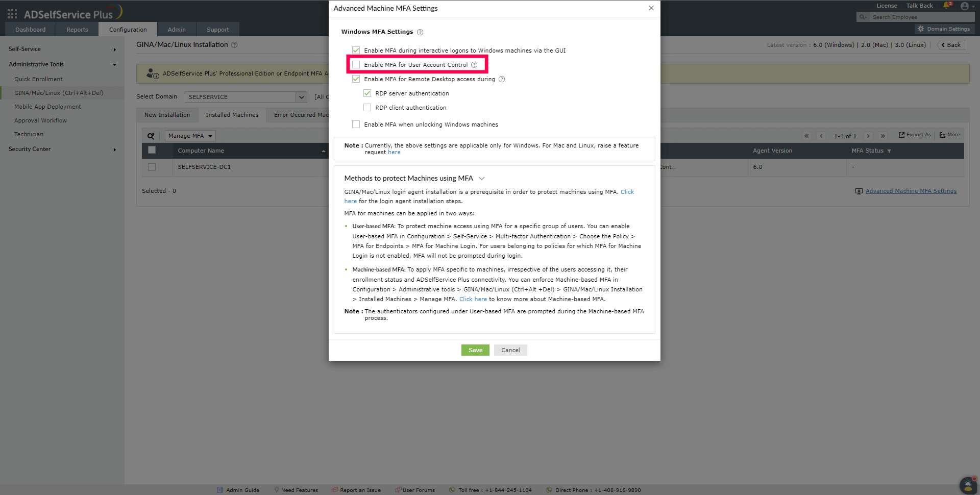
Task: Open help icon beside Windows MFA Settings
Action: [x=420, y=32]
